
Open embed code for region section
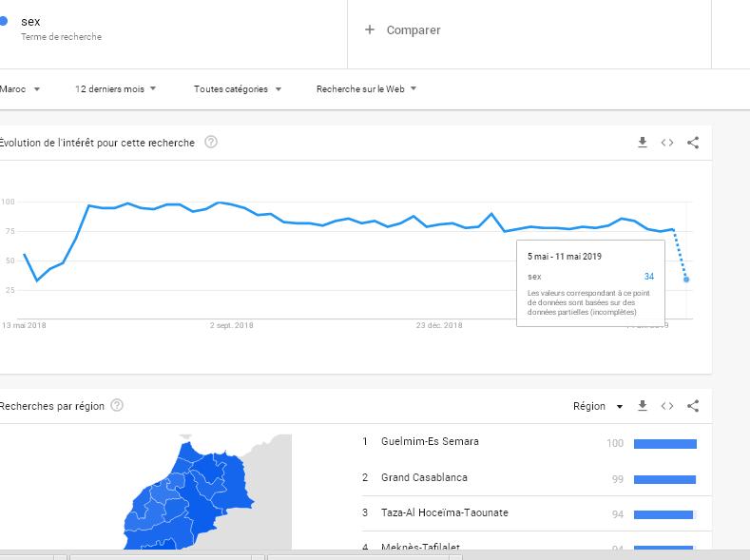tap(667, 406)
